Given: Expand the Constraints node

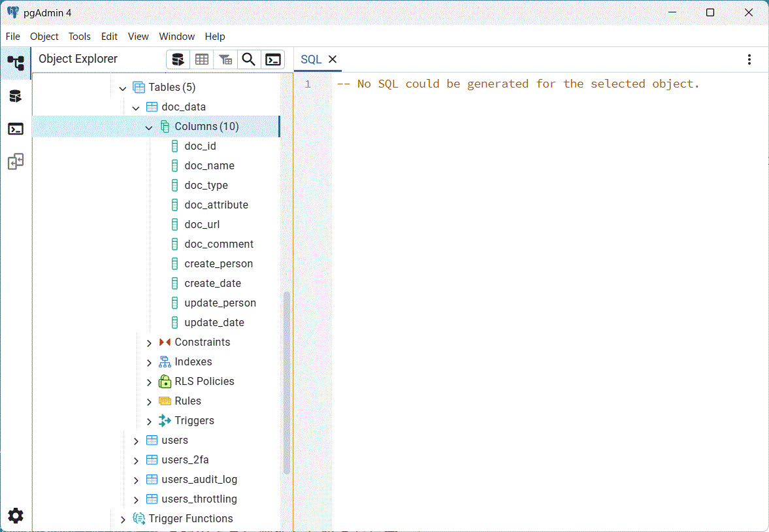Looking at the screenshot, I should pos(149,342).
